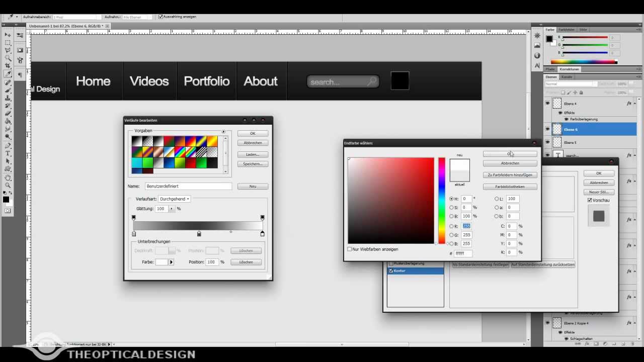
Task: Select the Lasso tool
Action: point(8,50)
